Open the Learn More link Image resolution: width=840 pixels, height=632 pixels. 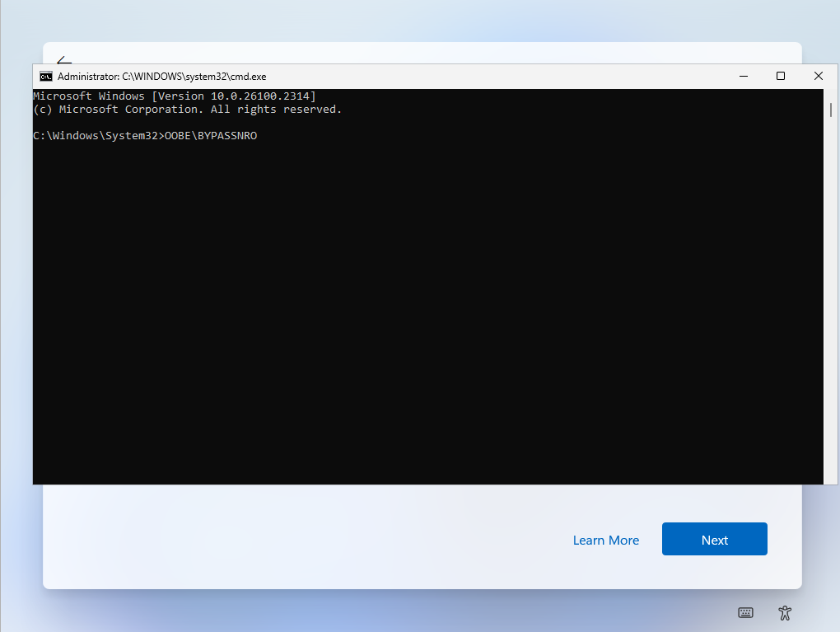click(x=606, y=541)
